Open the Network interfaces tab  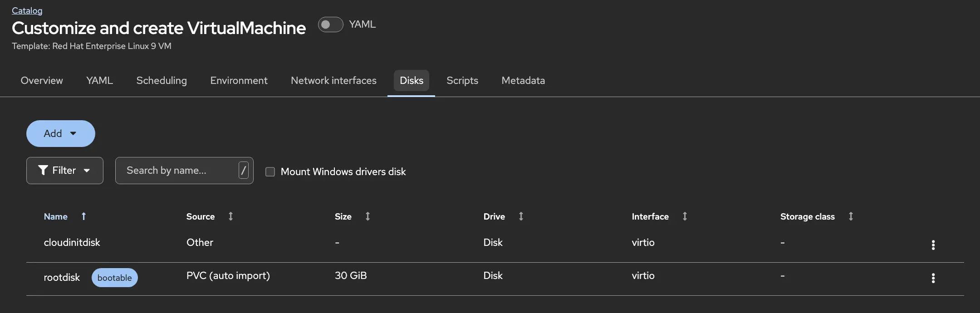point(333,80)
